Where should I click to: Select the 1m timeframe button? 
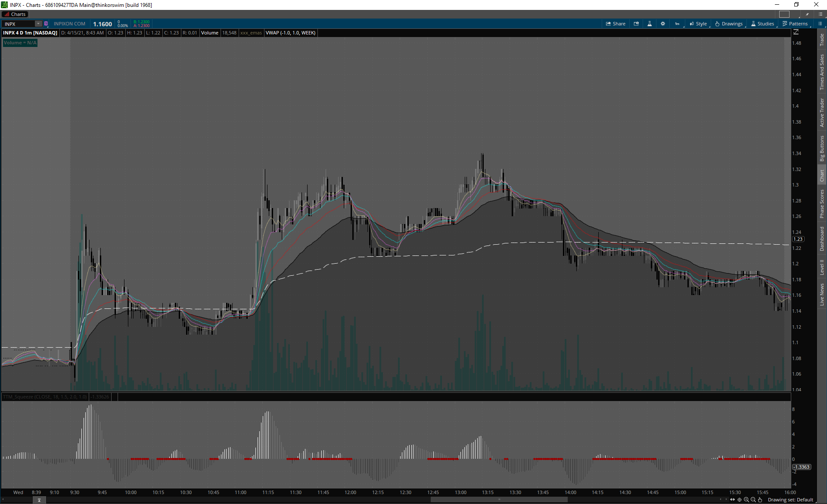tap(677, 24)
